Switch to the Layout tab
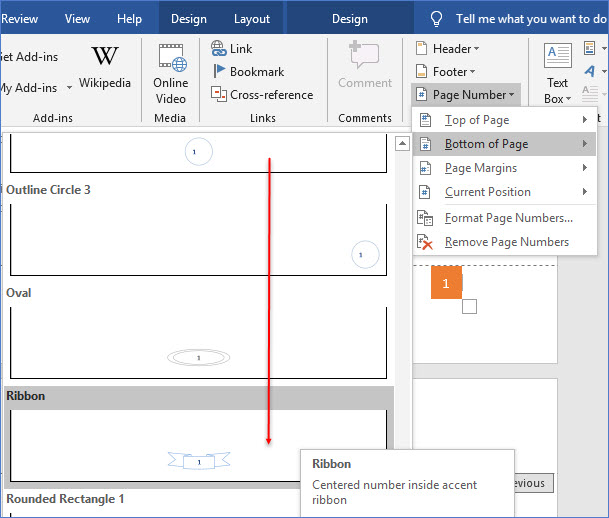Viewport: 609px width, 518px height. pos(252,18)
